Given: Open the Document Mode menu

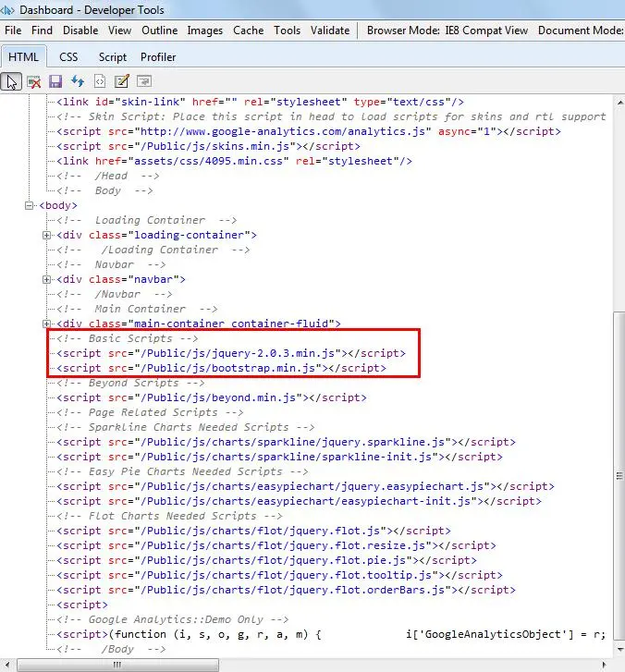Looking at the screenshot, I should tap(581, 31).
